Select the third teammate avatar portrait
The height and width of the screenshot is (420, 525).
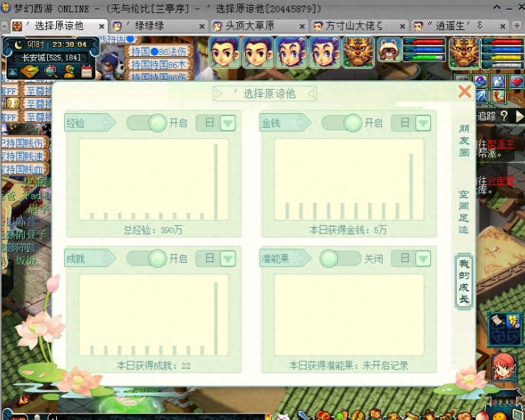pos(291,53)
